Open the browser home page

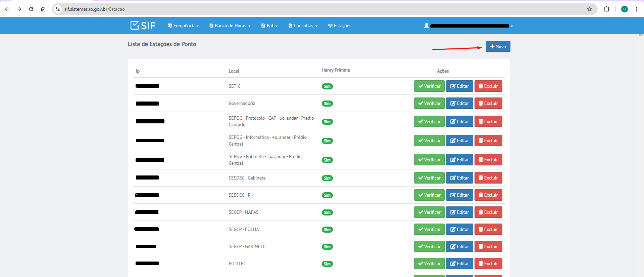point(43,9)
